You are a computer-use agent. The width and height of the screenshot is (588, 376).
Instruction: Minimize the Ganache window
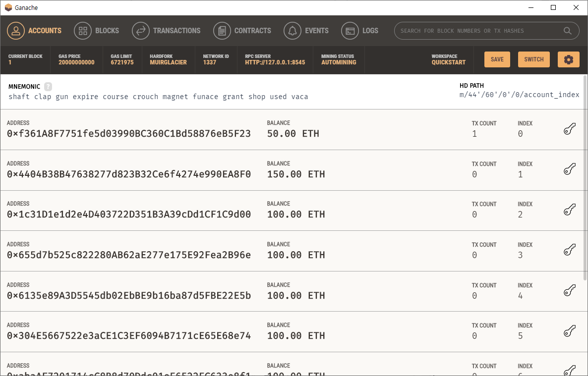(x=531, y=7)
